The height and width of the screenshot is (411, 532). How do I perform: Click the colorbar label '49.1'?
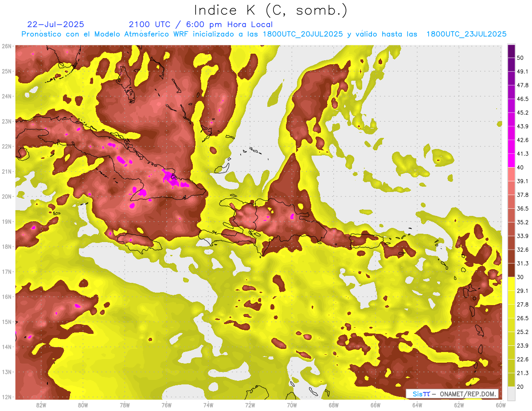click(x=523, y=71)
